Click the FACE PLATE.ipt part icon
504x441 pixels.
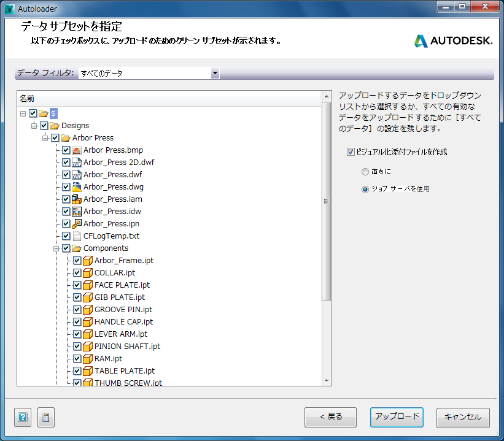[87, 285]
